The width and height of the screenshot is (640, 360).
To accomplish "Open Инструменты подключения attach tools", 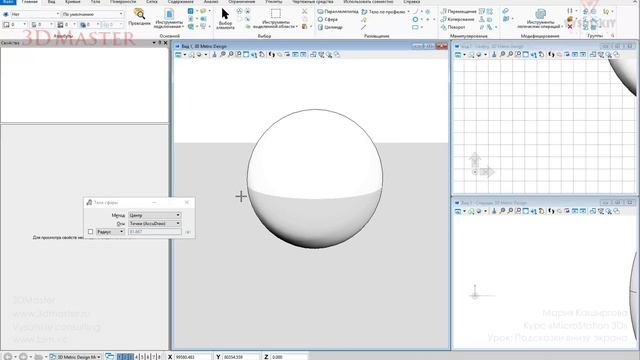I will [169, 18].
